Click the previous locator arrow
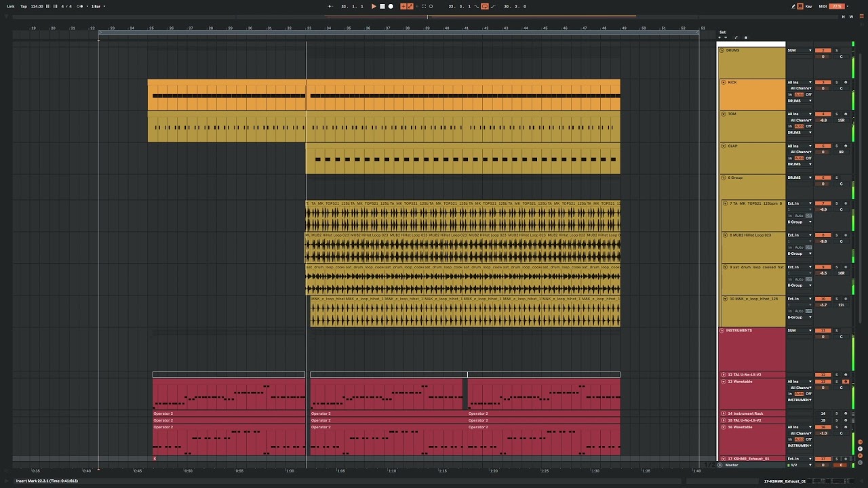868x488 pixels. click(719, 37)
